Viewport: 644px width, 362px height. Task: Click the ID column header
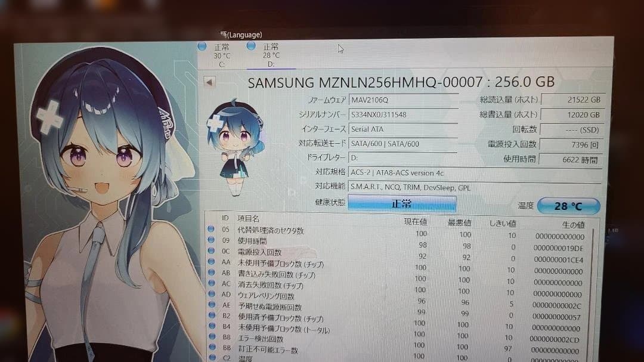[225, 218]
